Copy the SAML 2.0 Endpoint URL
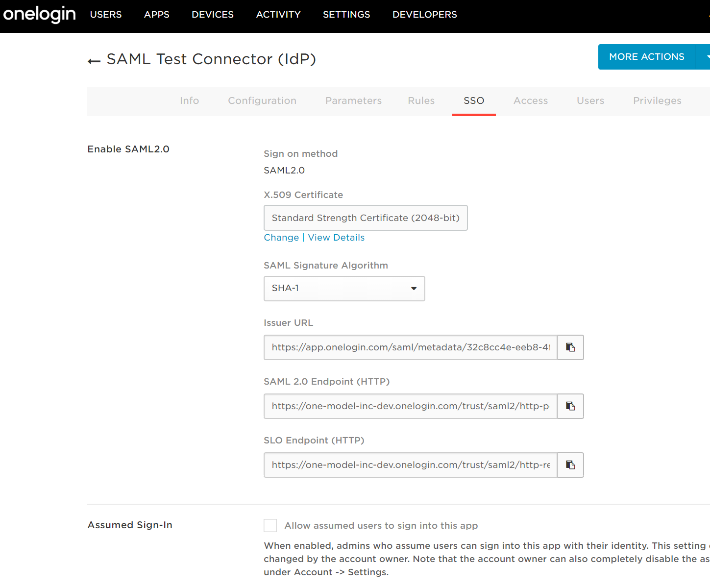Image resolution: width=710 pixels, height=588 pixels. (x=570, y=406)
